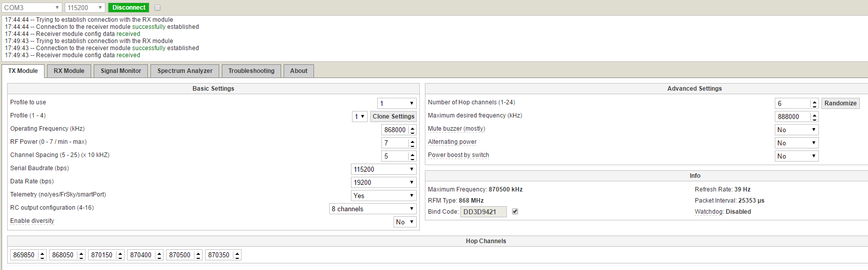Decrease the 870350 hop channel value
The width and height of the screenshot is (868, 270).
238,257
